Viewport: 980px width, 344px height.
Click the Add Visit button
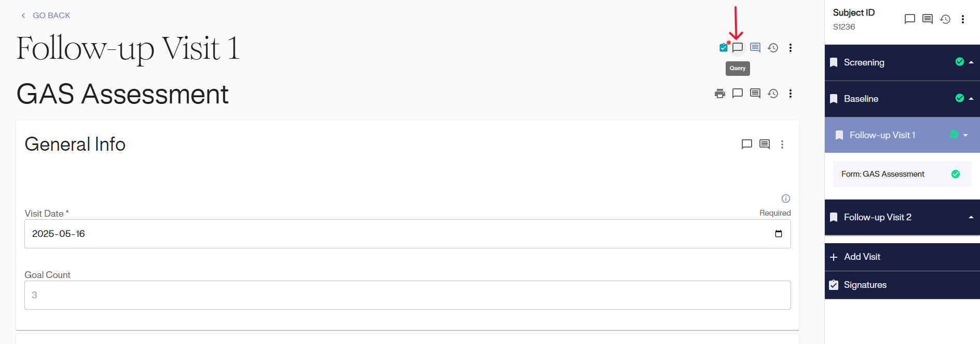tap(862, 257)
